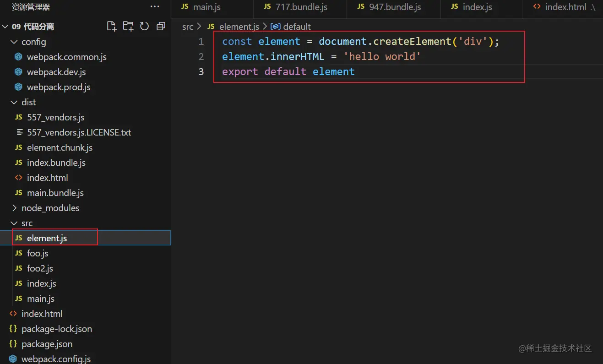Image resolution: width=603 pixels, height=364 pixels.
Task: Click the webpack.common.js file icon
Action: click(x=18, y=57)
